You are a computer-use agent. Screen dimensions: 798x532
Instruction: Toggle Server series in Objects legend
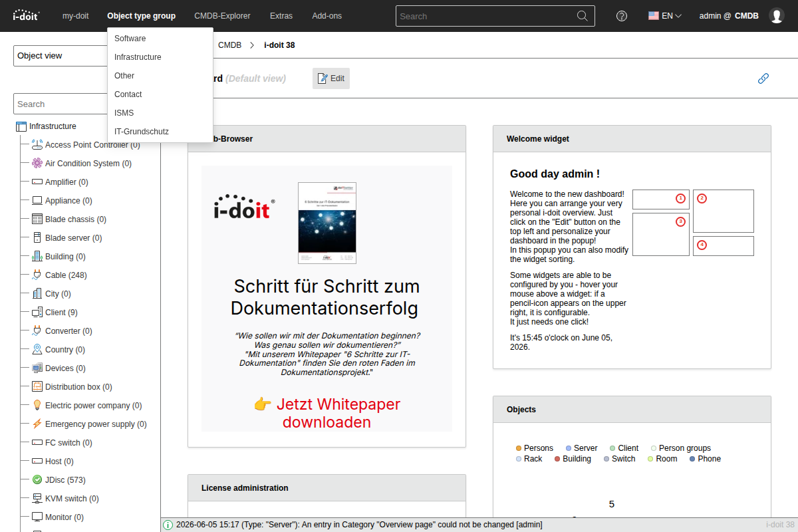pos(581,448)
